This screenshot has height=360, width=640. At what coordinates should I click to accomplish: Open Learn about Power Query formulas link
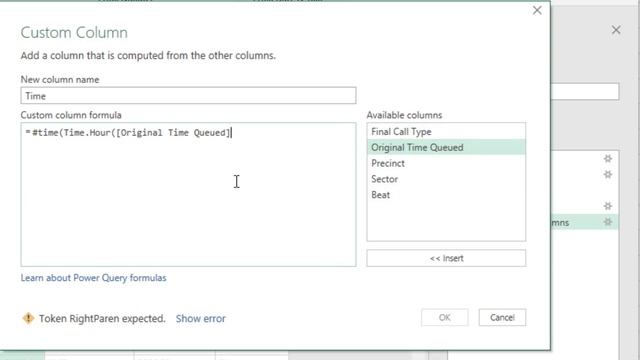coord(93,278)
